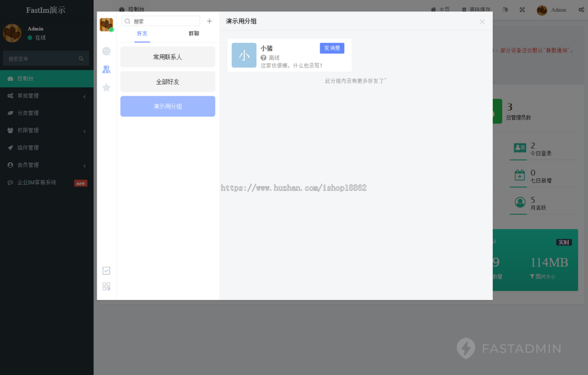
Task: Toggle fullscreen mode from the top toolbar
Action: coord(522,10)
